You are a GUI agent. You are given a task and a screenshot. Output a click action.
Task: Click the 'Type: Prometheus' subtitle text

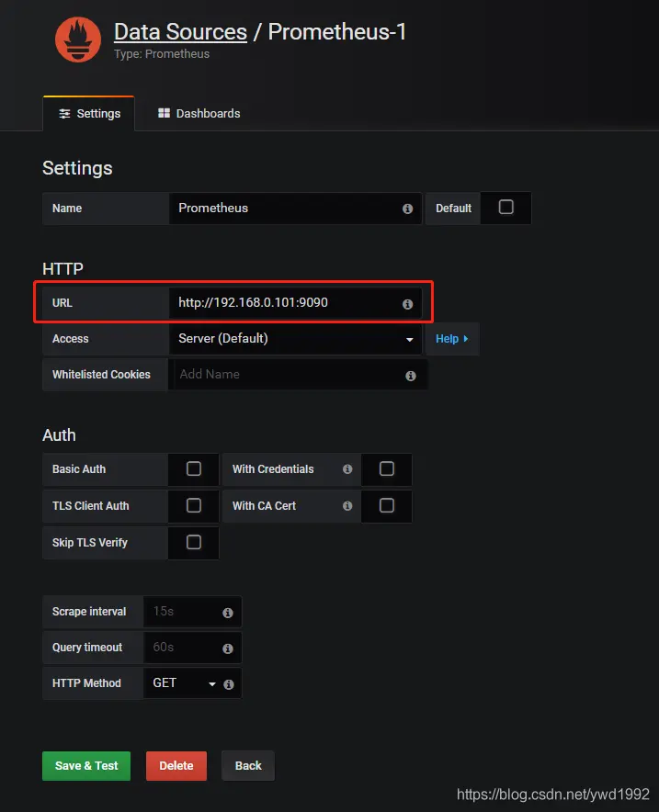click(x=162, y=54)
